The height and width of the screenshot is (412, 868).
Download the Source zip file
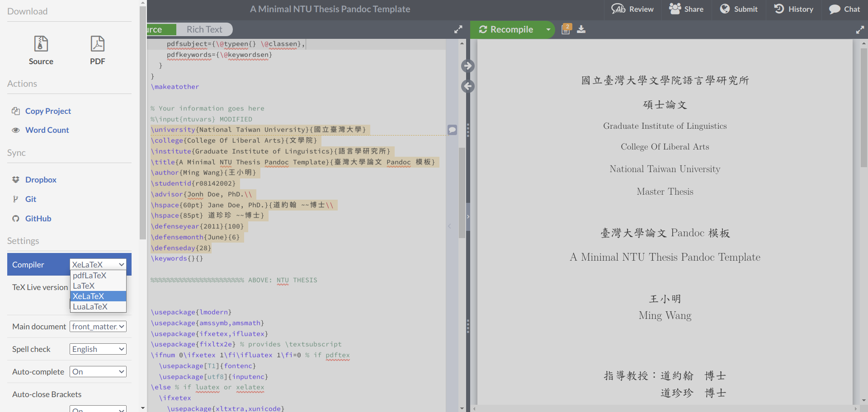click(x=41, y=51)
